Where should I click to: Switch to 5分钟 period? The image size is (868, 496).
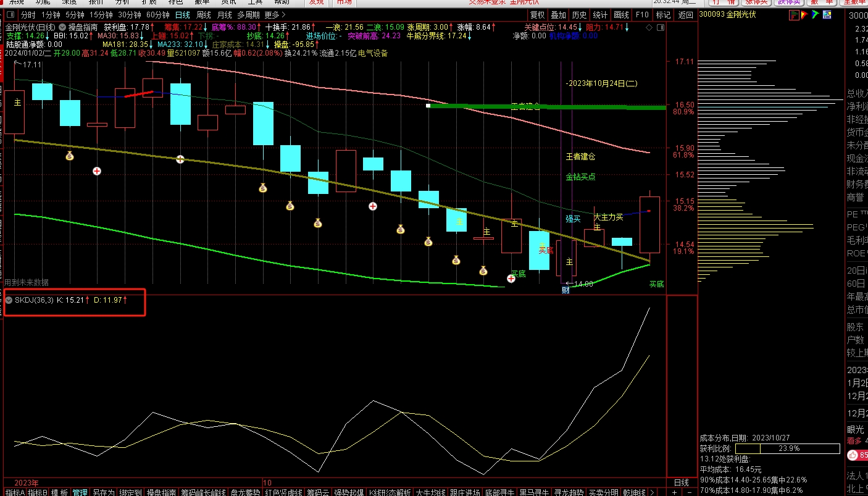75,15
